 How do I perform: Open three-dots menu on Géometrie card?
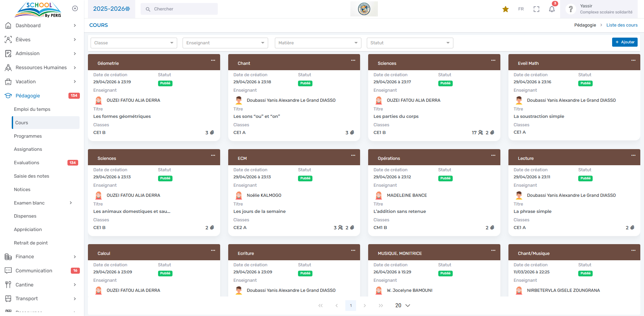tap(213, 60)
